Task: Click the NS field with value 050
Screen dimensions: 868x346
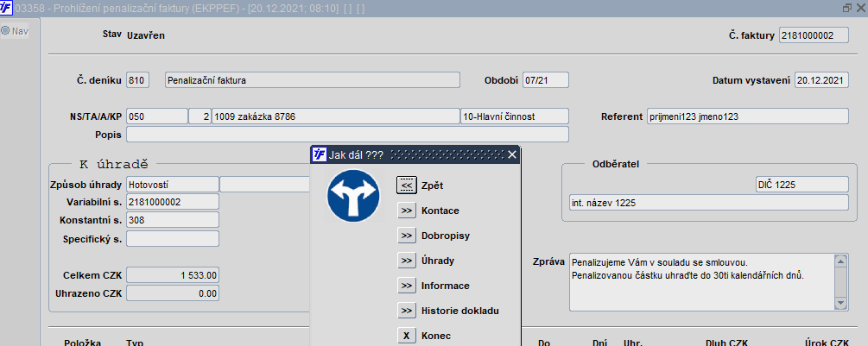Action: point(157,116)
